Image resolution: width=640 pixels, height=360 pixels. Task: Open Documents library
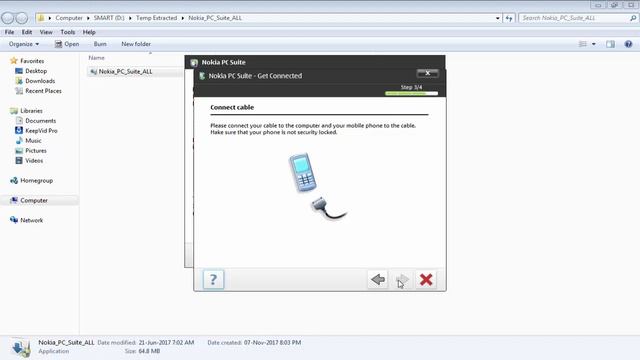[40, 121]
